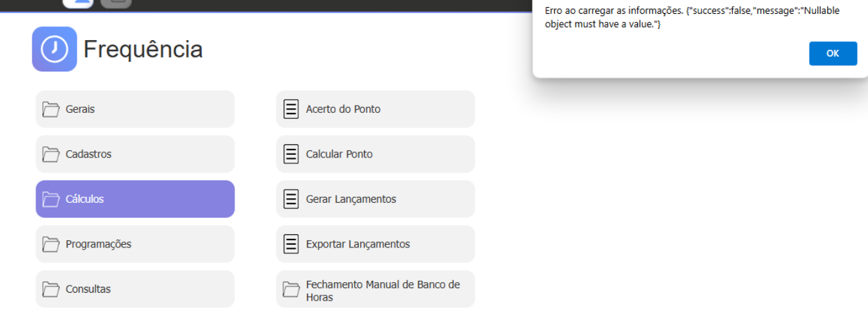Open Calcular Ponto
Image resolution: width=868 pixels, height=315 pixels.
click(375, 154)
